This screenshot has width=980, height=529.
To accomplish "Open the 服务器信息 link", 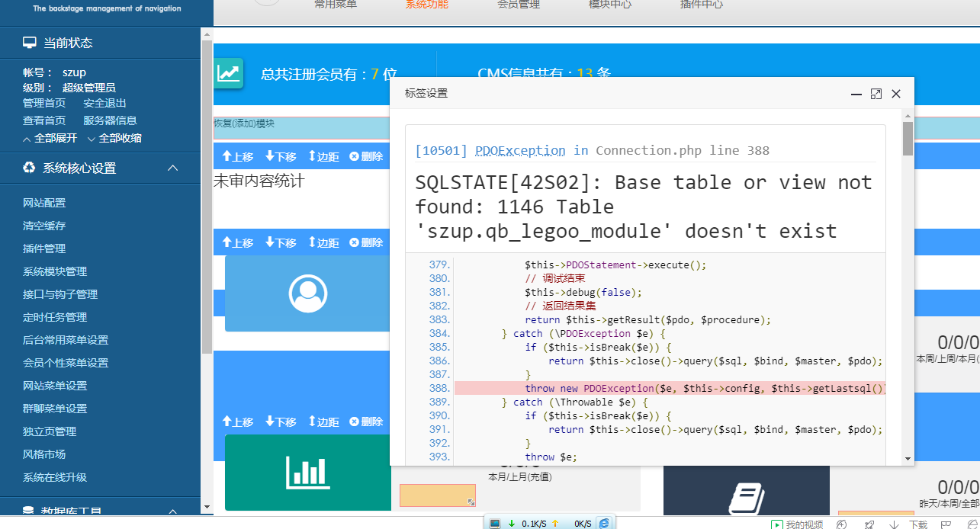I will coord(110,120).
